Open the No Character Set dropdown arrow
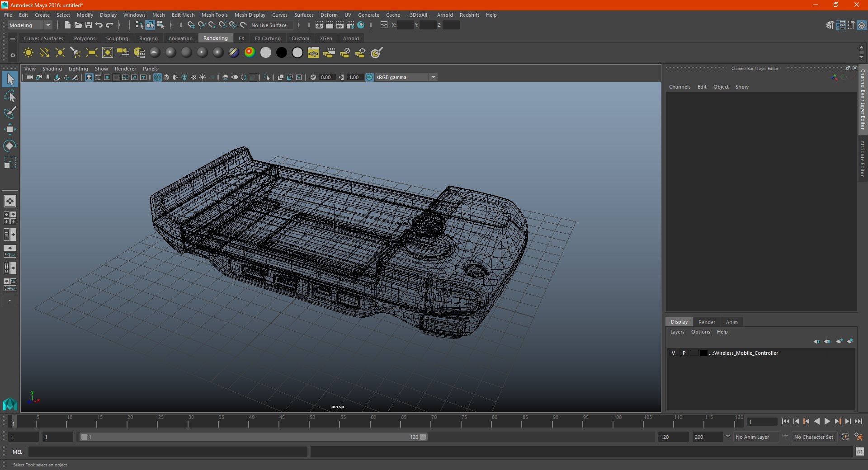 tap(786, 437)
